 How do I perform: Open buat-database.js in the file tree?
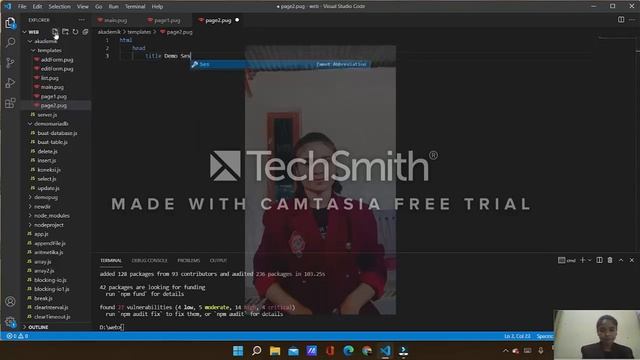pyautogui.click(x=57, y=133)
